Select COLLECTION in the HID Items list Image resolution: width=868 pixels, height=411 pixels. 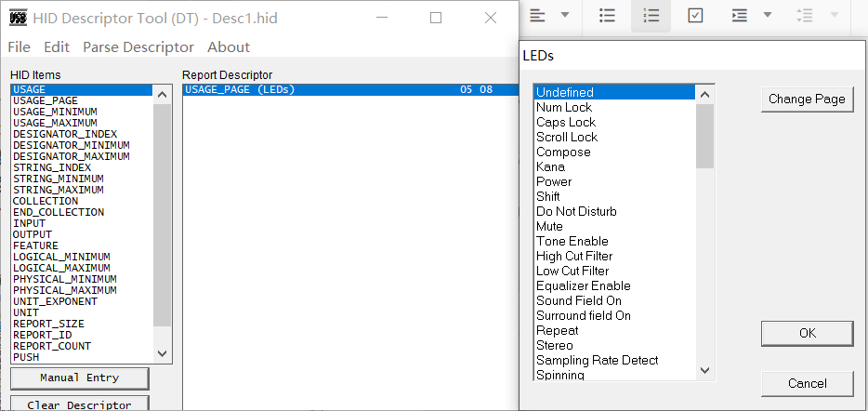click(46, 201)
